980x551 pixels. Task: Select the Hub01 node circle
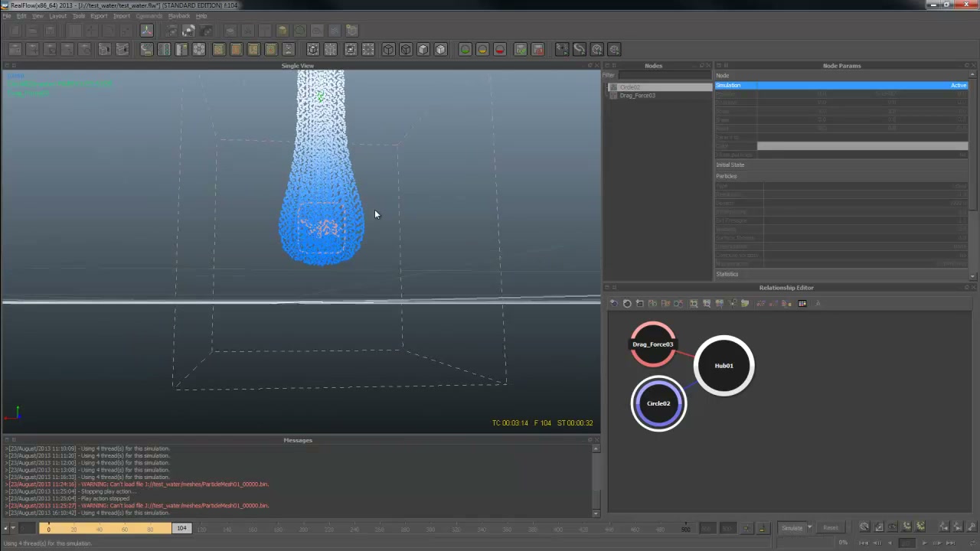coord(724,366)
